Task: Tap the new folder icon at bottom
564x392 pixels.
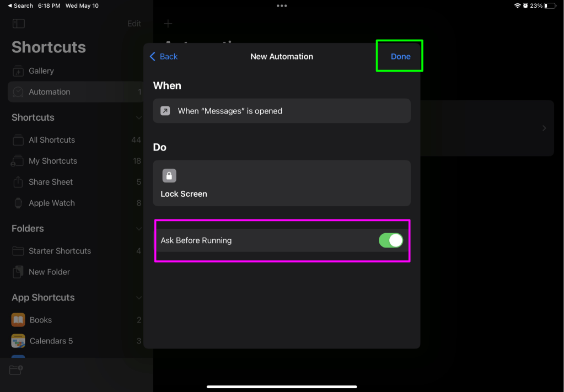Action: click(x=16, y=370)
